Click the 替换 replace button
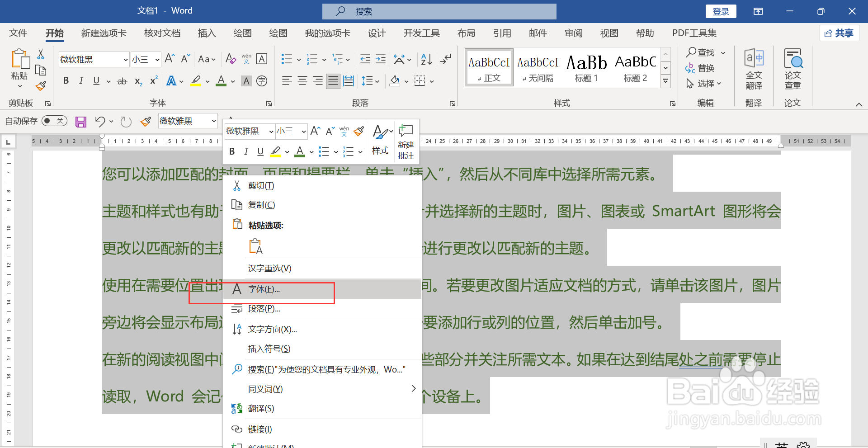The image size is (868, 448). coord(700,68)
